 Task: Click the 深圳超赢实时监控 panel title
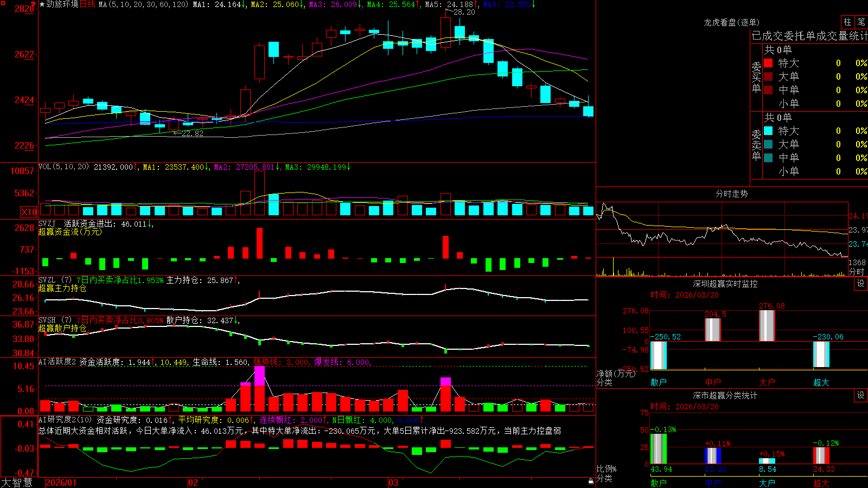click(725, 284)
